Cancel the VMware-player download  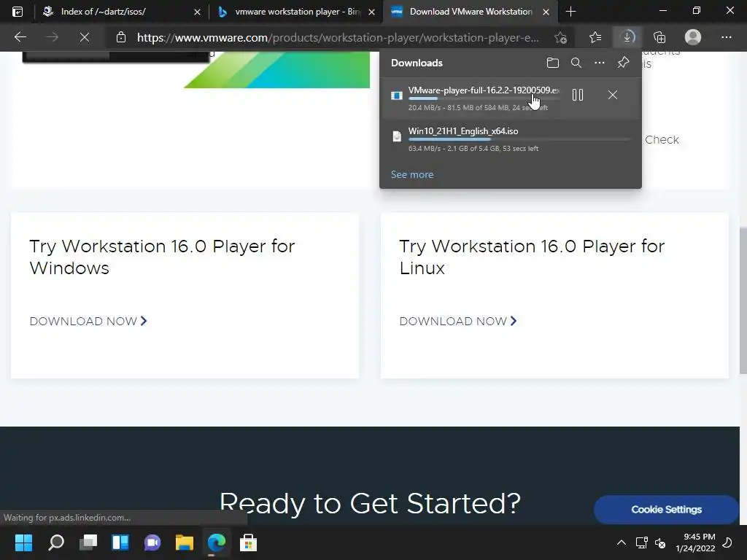613,95
